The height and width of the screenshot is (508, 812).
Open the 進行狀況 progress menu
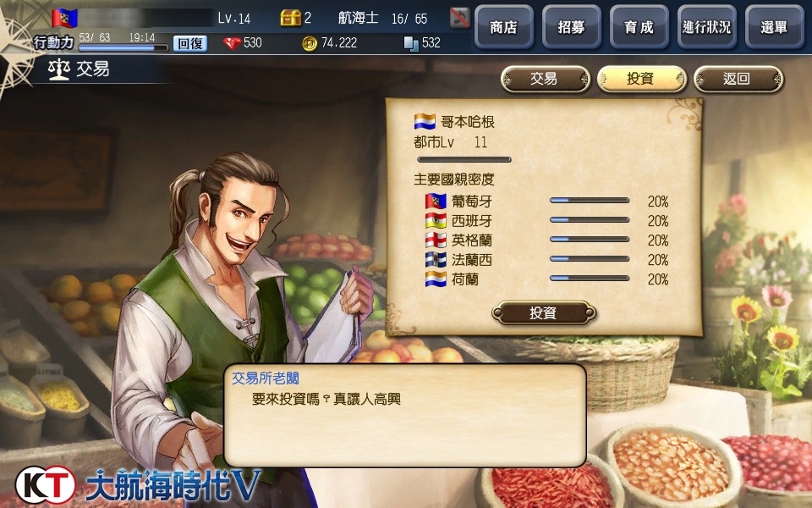tap(707, 27)
